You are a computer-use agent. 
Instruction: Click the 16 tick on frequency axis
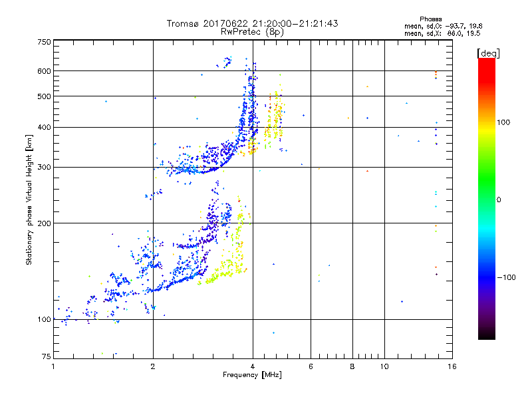(x=451, y=366)
